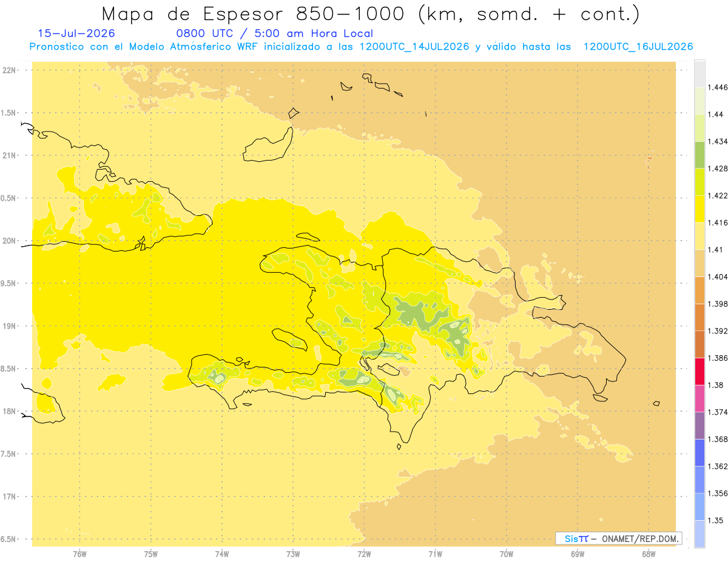The height and width of the screenshot is (562, 728).
Task: Select the green colorbar band between 1.428 and 1.434
Action: click(699, 155)
